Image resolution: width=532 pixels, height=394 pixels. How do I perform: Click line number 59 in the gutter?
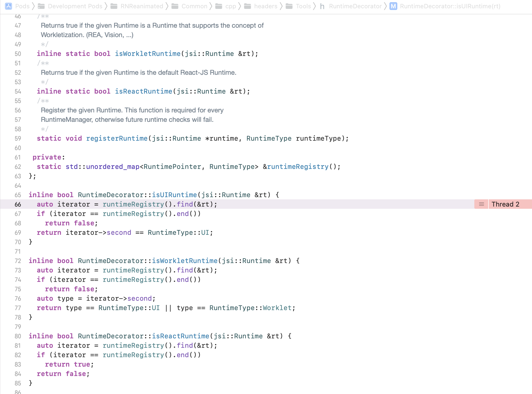(x=18, y=138)
